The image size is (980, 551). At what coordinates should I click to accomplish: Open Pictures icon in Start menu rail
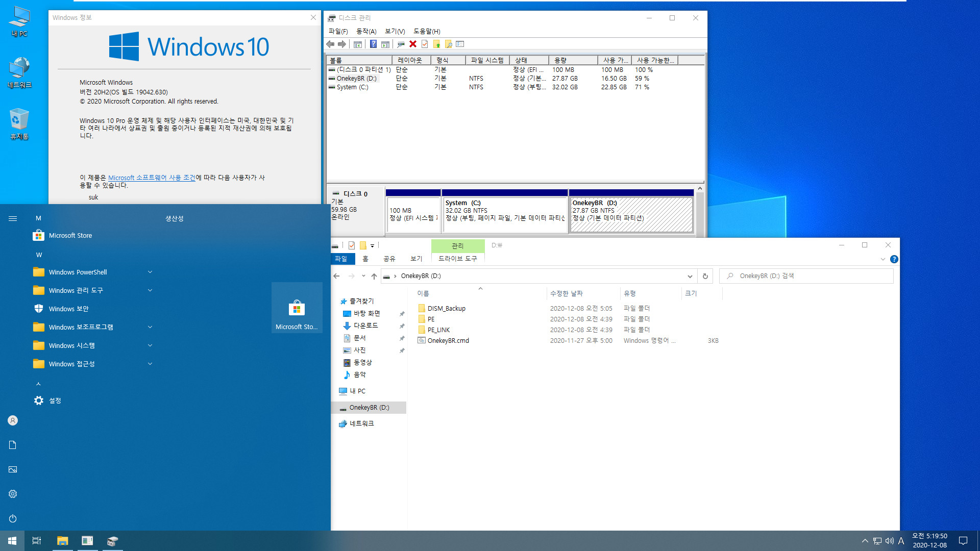[x=13, y=469]
